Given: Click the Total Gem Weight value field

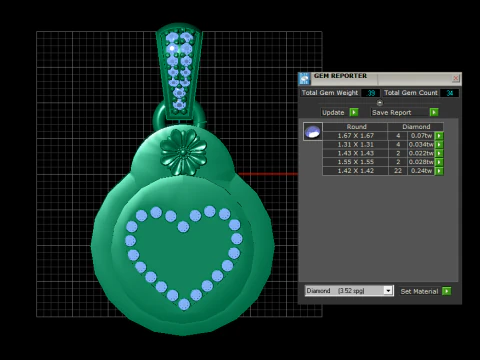Looking at the screenshot, I should 371,93.
